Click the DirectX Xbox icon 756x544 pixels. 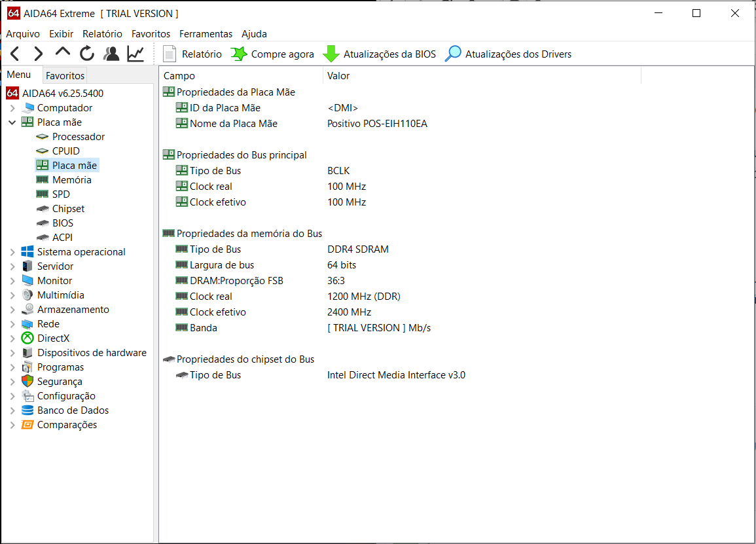[x=27, y=338]
